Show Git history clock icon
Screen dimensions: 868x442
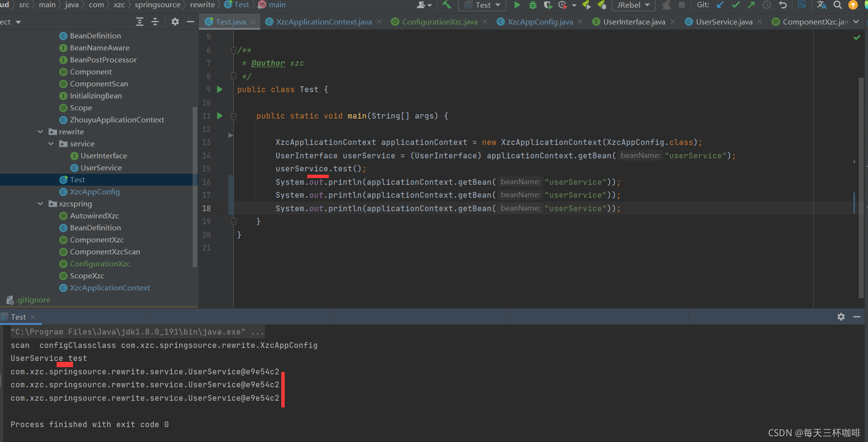point(767,5)
